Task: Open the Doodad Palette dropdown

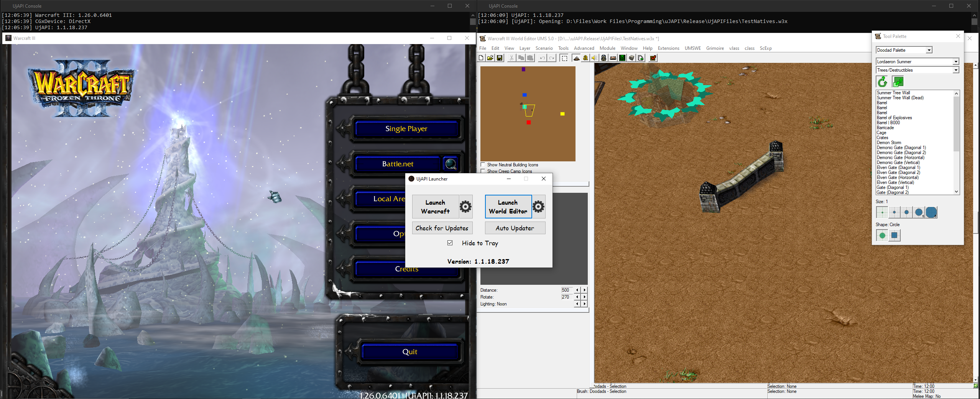Action: coord(929,50)
